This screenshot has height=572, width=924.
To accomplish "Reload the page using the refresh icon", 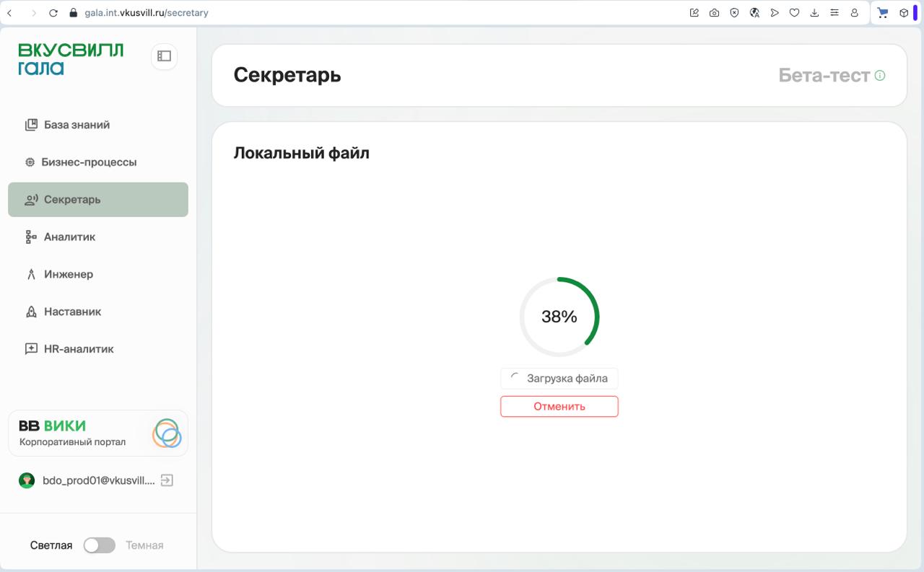I will (x=53, y=13).
